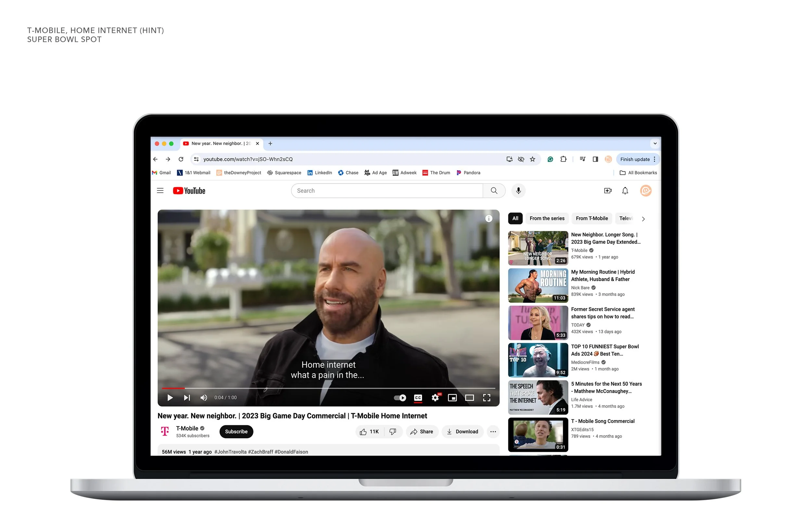Open the Extensions puzzle icon

tap(563, 159)
